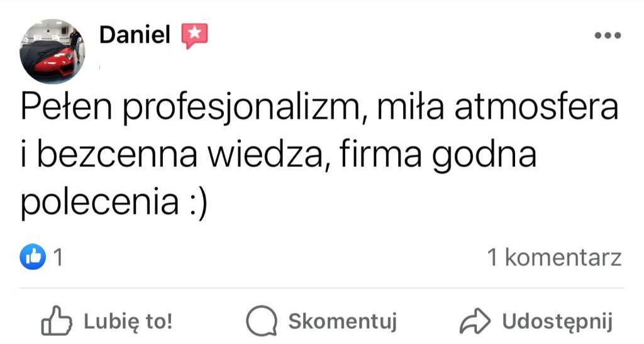Open the three-dot post options menu
The width and height of the screenshot is (644, 344).
click(x=608, y=36)
